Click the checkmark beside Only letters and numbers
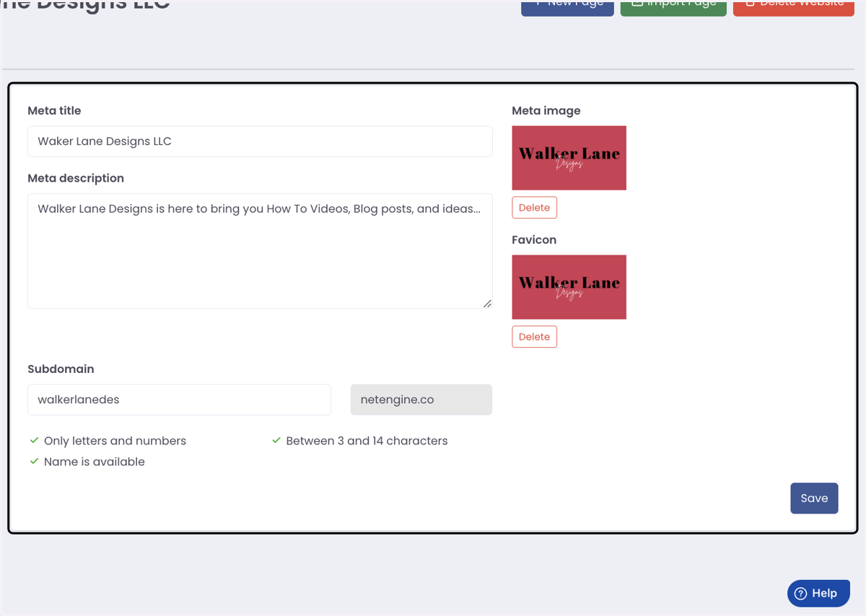Viewport: 866px width, 616px height. [34, 441]
